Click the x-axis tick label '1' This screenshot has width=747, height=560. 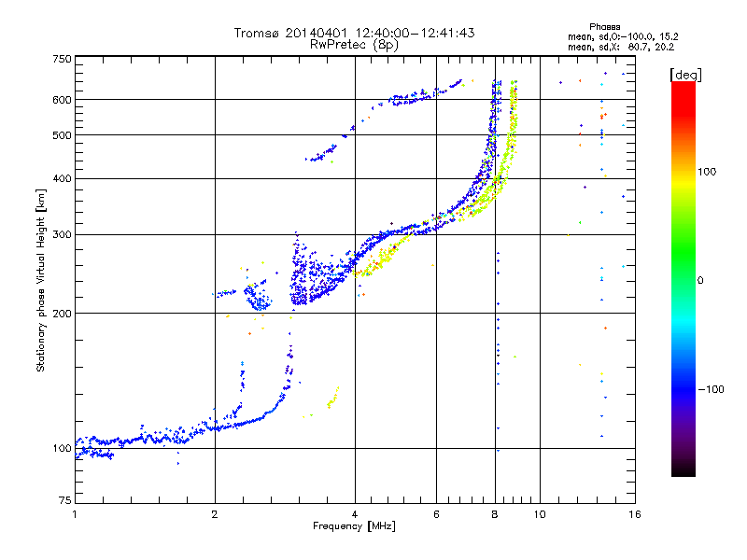[75, 514]
